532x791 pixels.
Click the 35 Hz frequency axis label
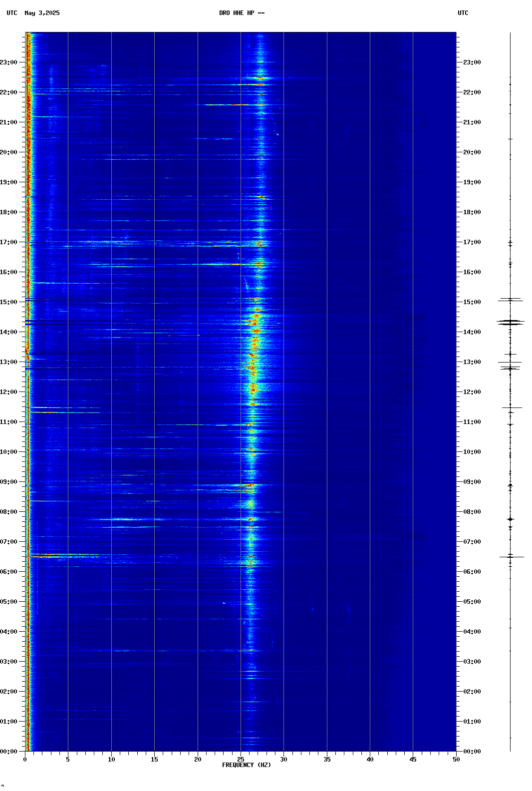327,760
